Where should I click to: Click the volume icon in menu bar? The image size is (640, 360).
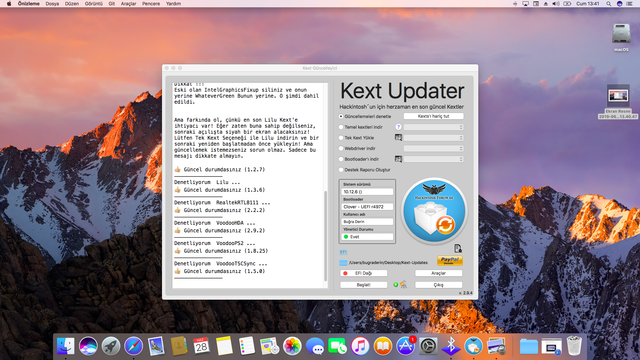tap(556, 4)
